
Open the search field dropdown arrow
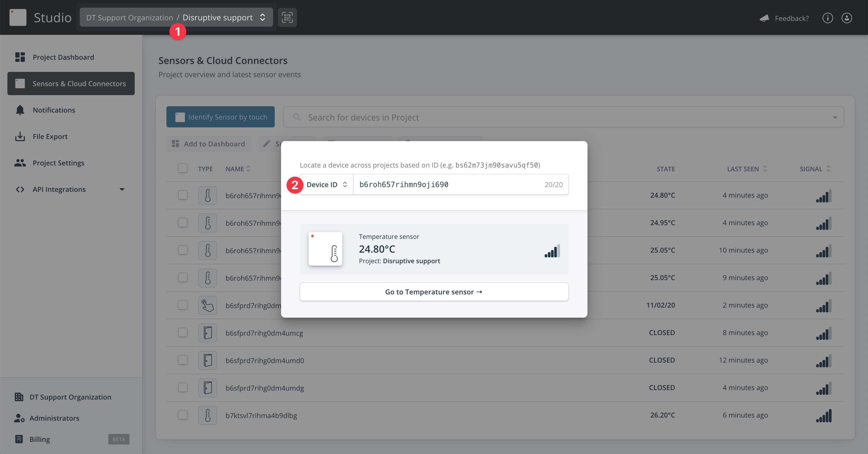coord(835,117)
